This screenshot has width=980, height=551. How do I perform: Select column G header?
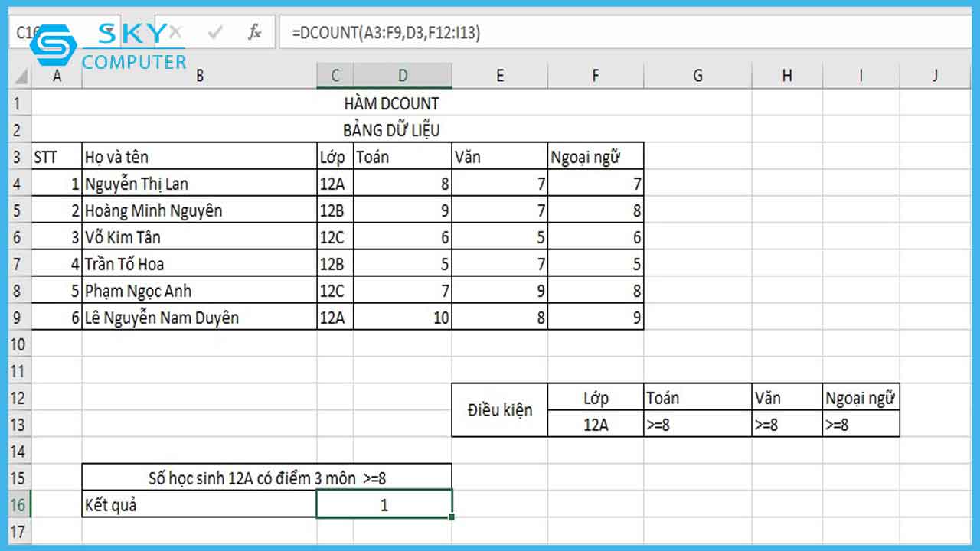click(697, 76)
